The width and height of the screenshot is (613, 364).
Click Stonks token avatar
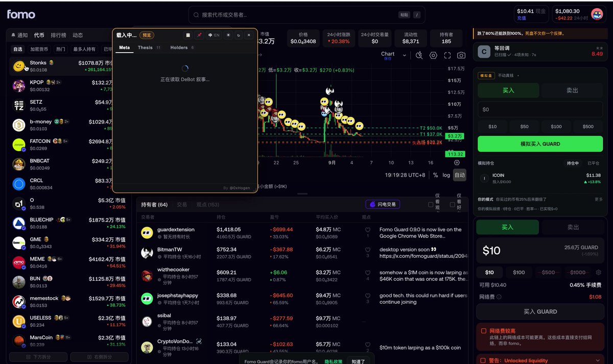coord(19,66)
